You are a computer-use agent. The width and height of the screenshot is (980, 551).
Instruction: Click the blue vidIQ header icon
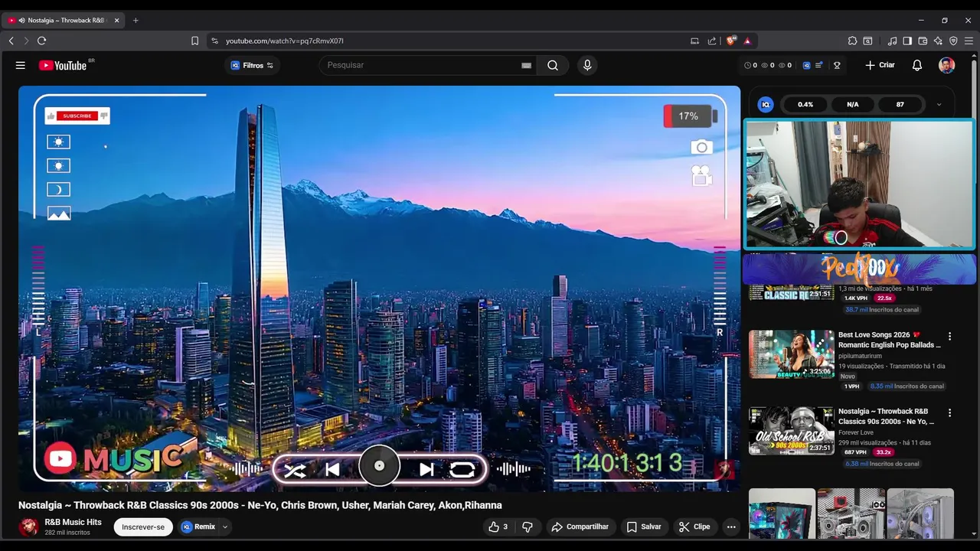806,65
